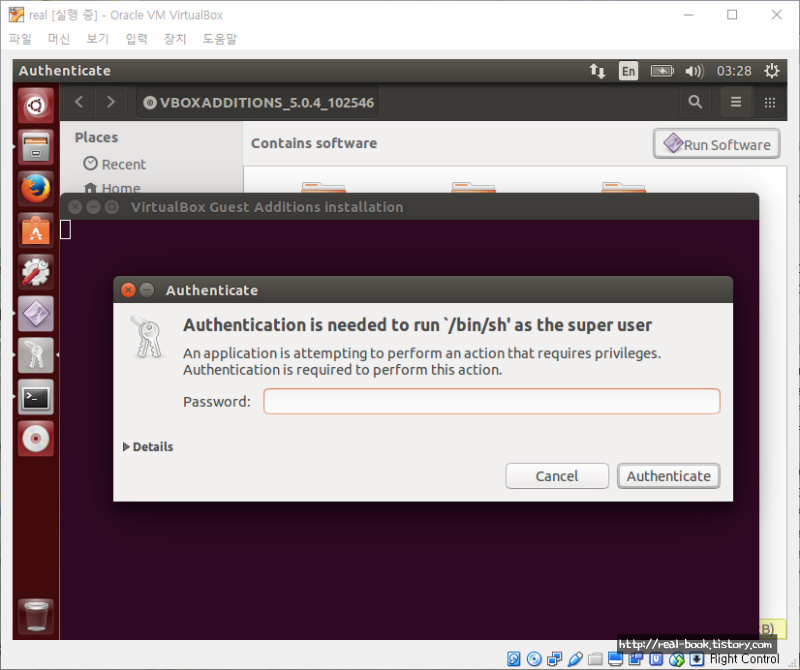Select Recent in Places sidebar

(115, 164)
